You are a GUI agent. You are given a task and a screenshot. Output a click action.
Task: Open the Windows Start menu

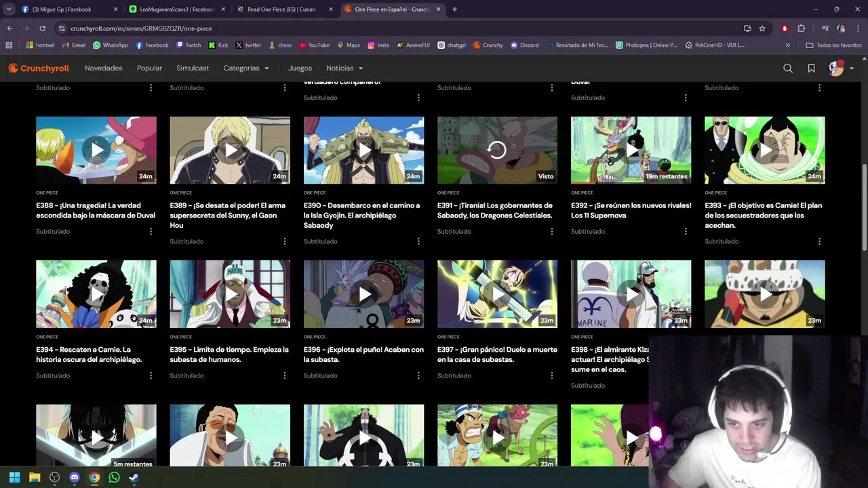(x=14, y=477)
